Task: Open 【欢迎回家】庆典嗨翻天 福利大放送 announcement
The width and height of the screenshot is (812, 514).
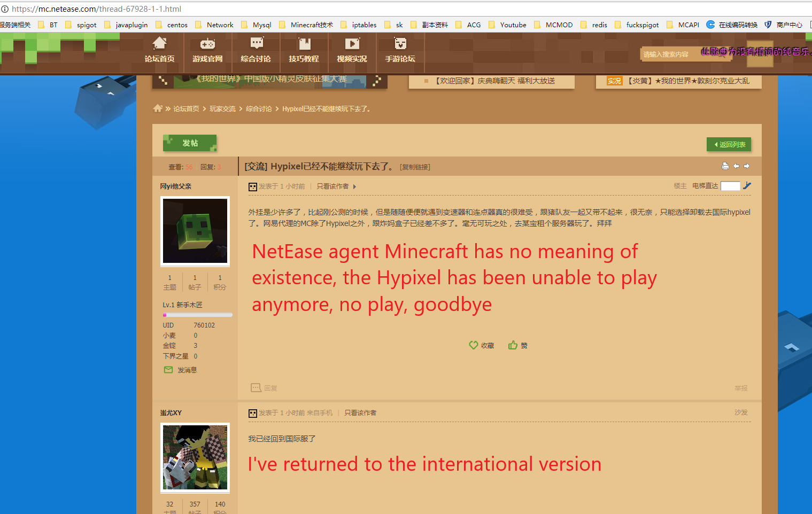Action: pos(494,81)
